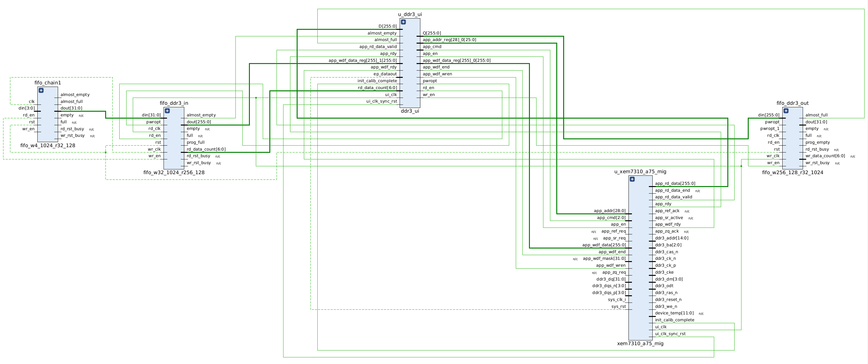Viewport: 868px width, 364px height.
Task: Click the din[3:0] pin on fifo_chain1
Action: [x=27, y=108]
